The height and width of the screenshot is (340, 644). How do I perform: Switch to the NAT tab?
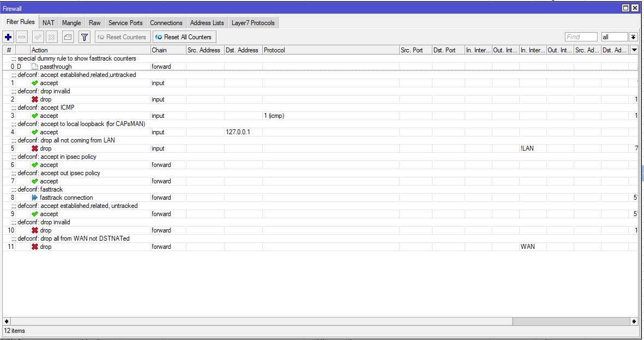[x=49, y=23]
